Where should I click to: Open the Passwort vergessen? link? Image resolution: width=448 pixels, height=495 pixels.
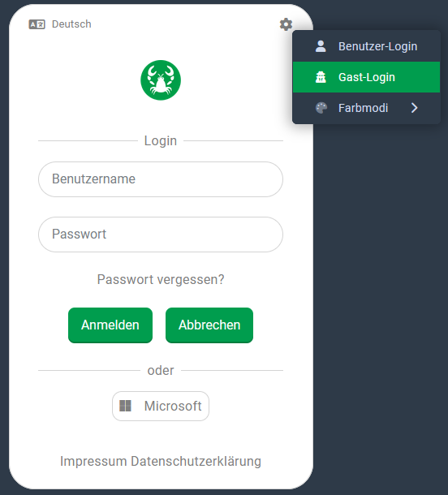click(161, 279)
